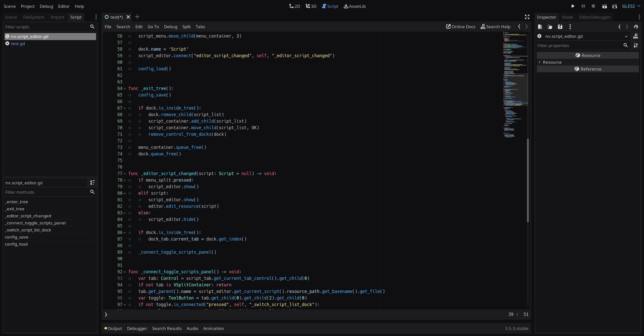Collapse the func _exit_tree fold arrow
The width and height of the screenshot is (644, 336).
[125, 88]
